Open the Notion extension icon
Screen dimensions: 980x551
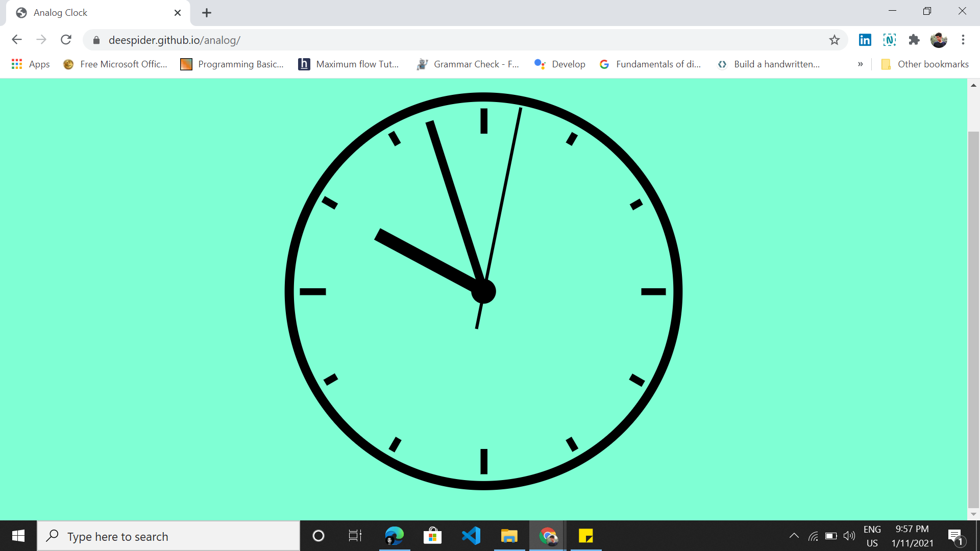890,40
